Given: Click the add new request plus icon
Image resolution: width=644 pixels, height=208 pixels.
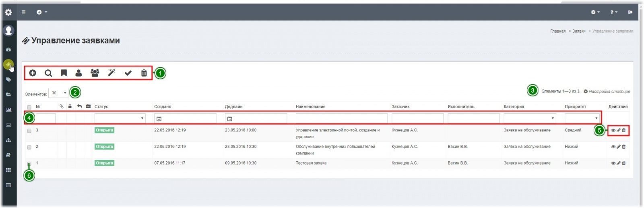Looking at the screenshot, I should (33, 73).
